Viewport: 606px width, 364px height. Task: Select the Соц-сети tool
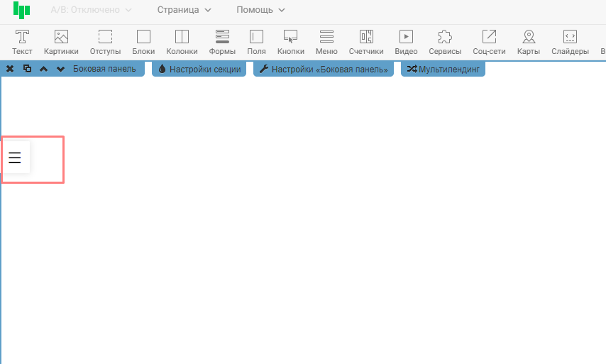tap(489, 42)
